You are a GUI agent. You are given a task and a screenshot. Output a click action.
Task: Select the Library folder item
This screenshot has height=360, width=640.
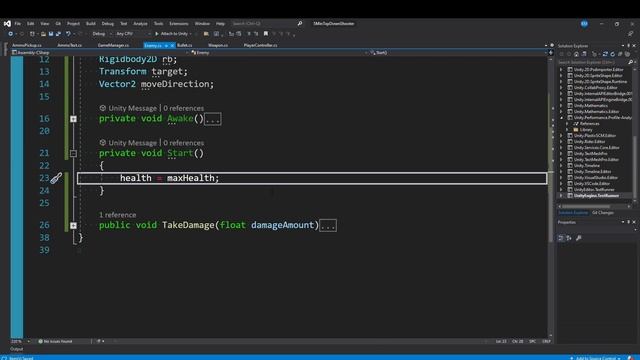pyautogui.click(x=586, y=130)
